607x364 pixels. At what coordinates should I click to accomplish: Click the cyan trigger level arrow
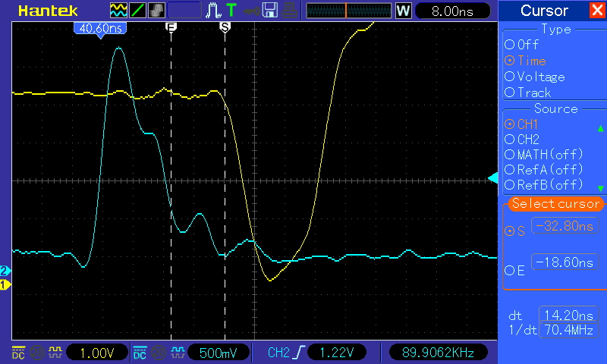[492, 178]
